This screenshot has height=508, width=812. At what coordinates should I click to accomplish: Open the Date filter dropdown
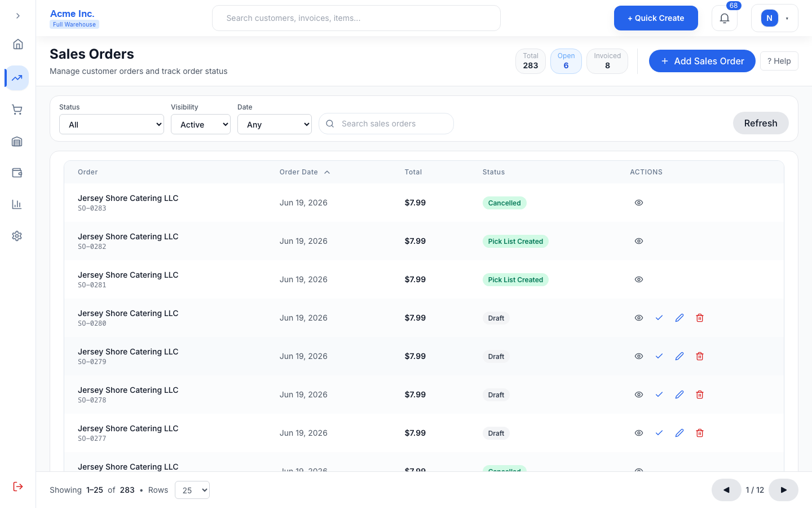point(275,124)
